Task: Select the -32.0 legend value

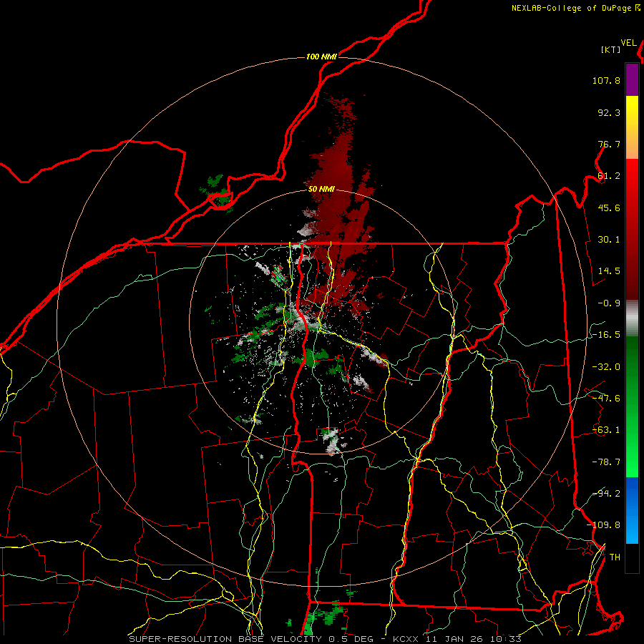Action: click(x=606, y=367)
